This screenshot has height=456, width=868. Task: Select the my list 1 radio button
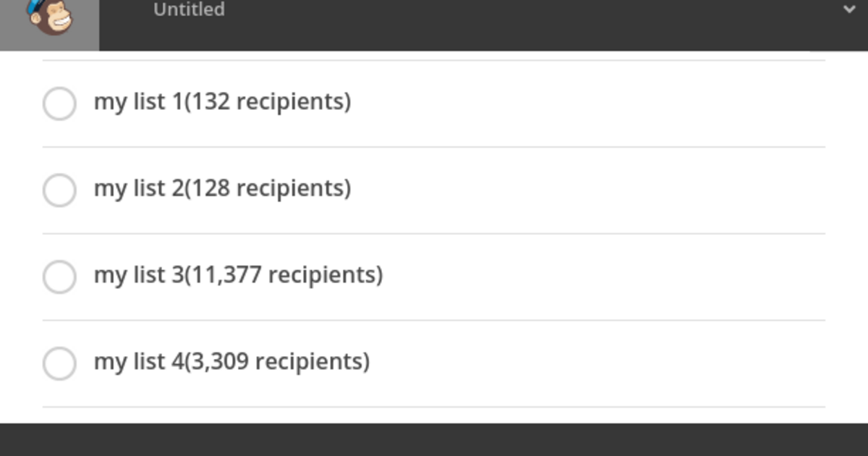click(x=59, y=104)
